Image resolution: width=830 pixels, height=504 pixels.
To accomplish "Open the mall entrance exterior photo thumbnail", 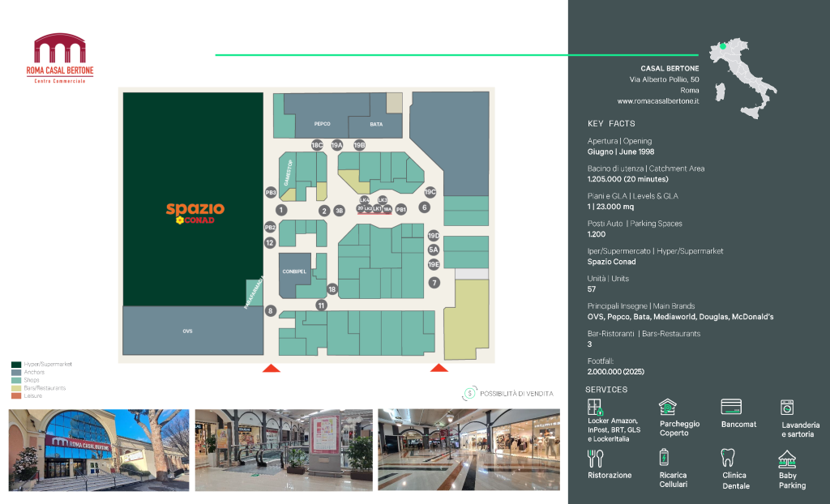I will [x=99, y=450].
